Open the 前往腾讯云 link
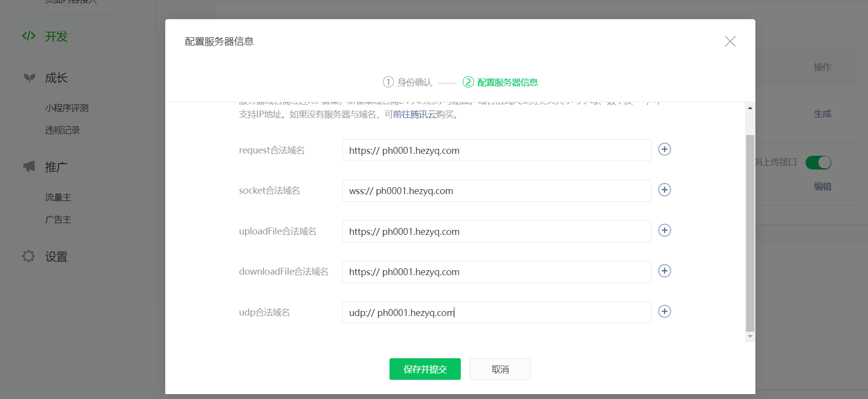Image resolution: width=868 pixels, height=399 pixels. (415, 114)
